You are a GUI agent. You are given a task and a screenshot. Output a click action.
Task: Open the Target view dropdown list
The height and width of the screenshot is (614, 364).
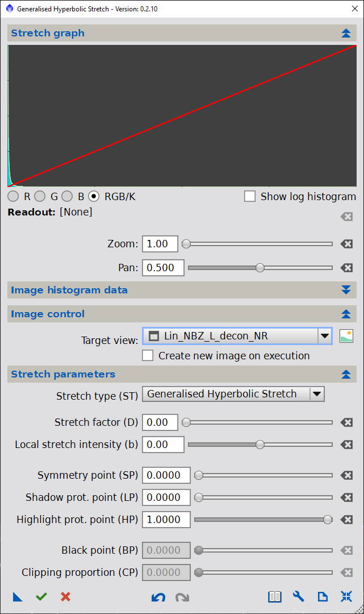(x=325, y=336)
